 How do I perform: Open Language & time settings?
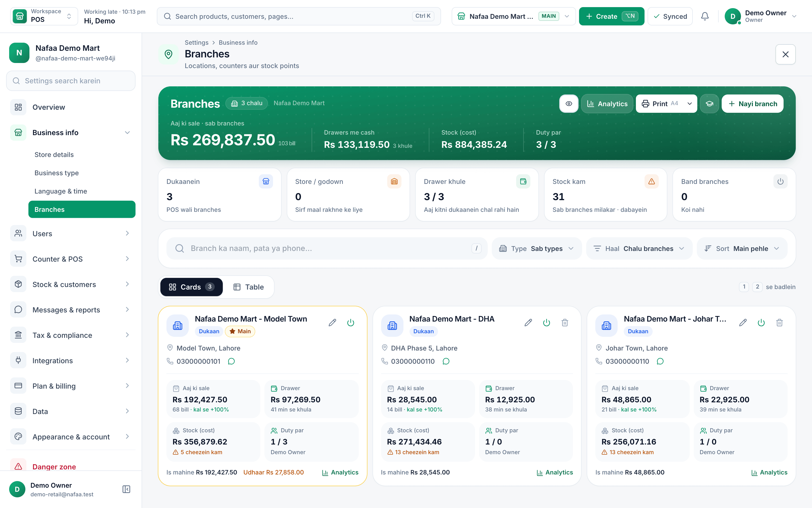pyautogui.click(x=61, y=191)
